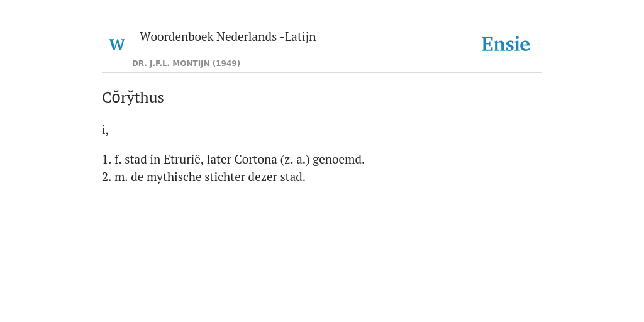Image resolution: width=644 pixels, height=322 pixels.
Task: Click the year (1949) beside the author
Action: (226, 64)
